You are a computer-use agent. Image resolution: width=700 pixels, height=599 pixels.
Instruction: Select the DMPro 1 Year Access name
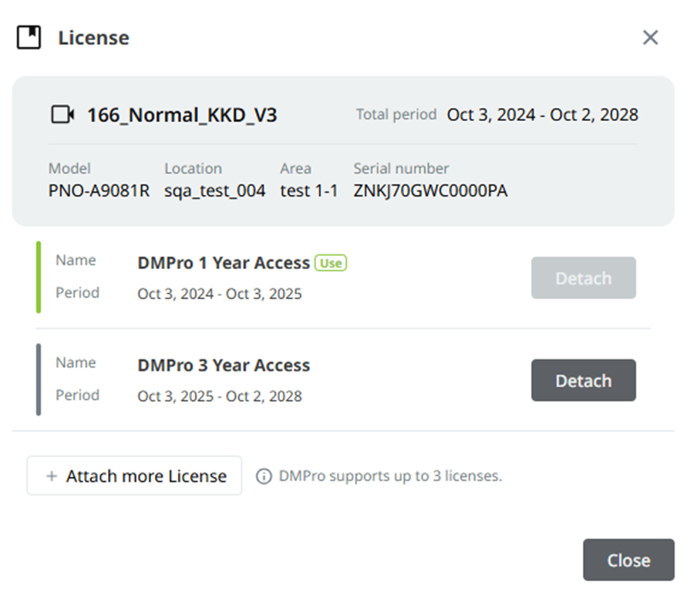224,263
